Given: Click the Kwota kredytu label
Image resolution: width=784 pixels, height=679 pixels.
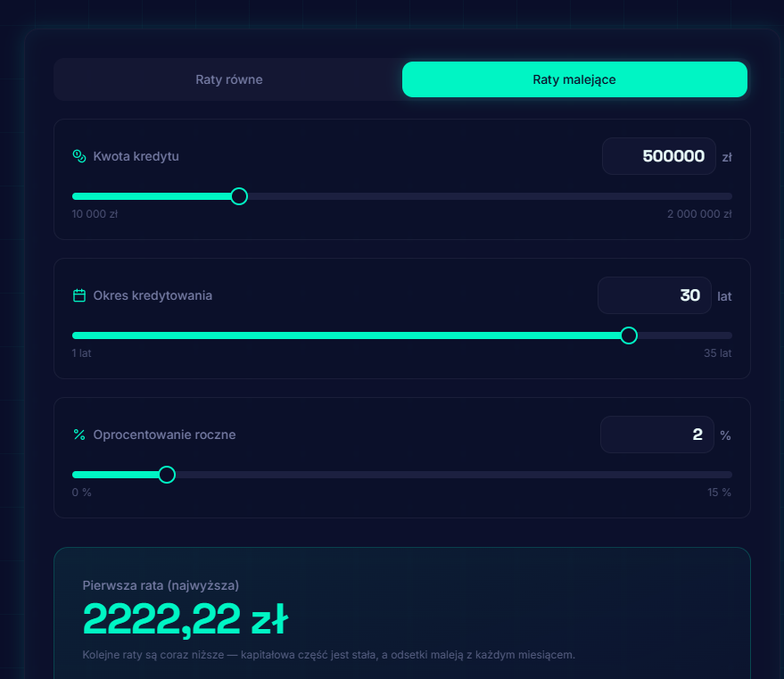Looking at the screenshot, I should [136, 156].
